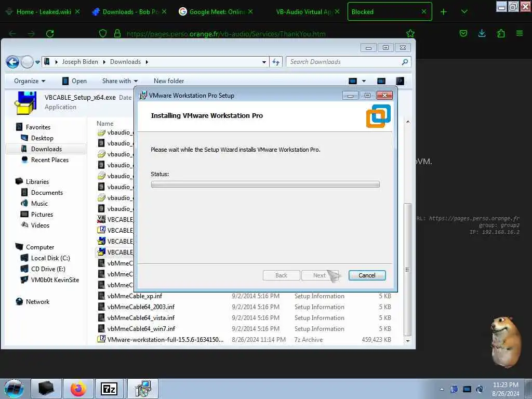Open the Pictures library
Viewport: 532px width, 399px height.
pyautogui.click(x=42, y=214)
